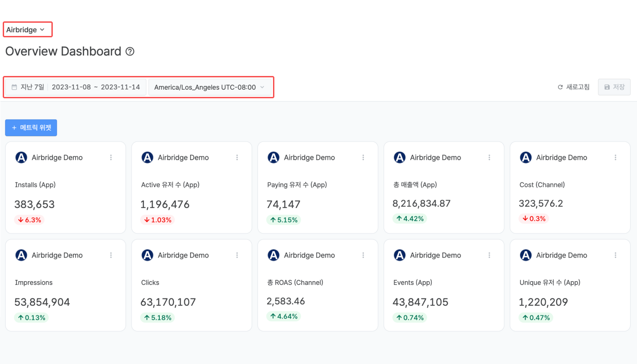Click the Airbridge logo on Cost (Channel) card
Image resolution: width=637 pixels, height=364 pixels.
click(526, 157)
